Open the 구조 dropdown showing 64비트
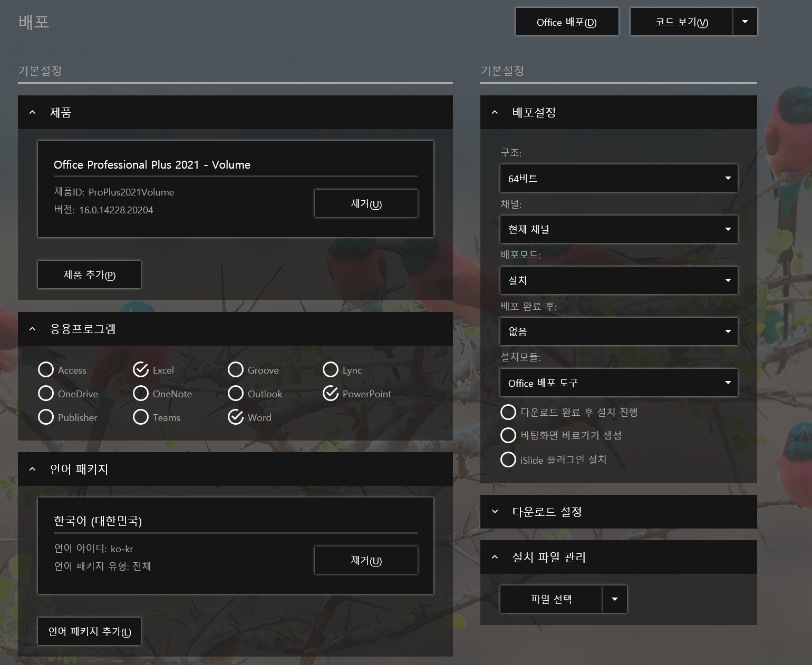 point(618,178)
